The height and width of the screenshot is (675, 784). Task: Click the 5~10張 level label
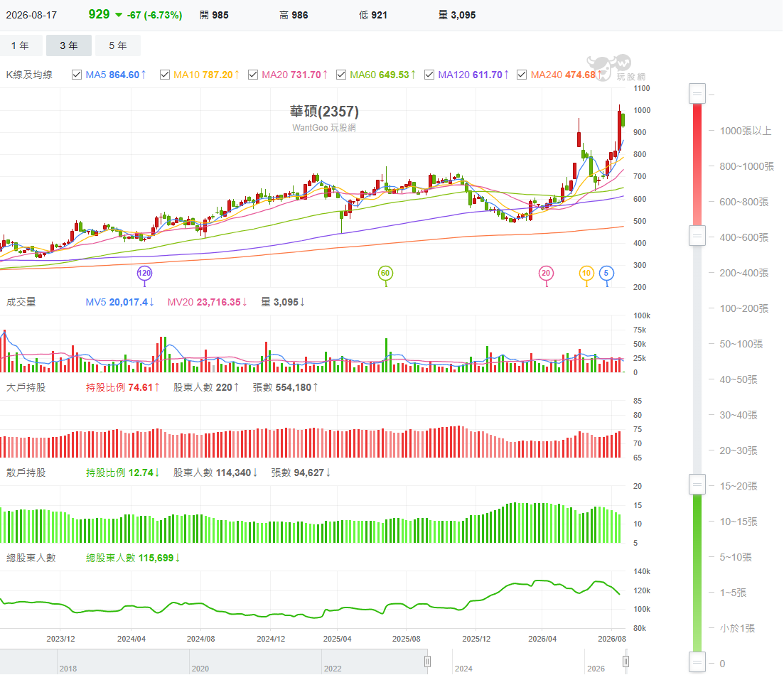(736, 557)
